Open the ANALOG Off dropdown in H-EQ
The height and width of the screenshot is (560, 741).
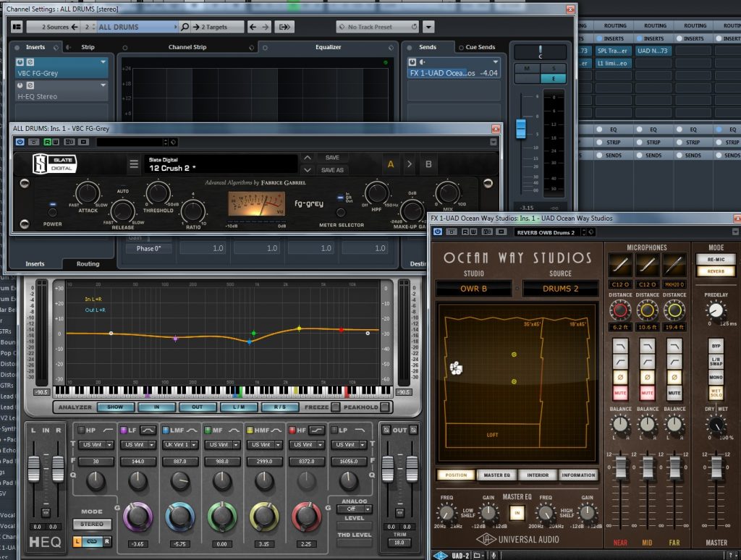354,509
